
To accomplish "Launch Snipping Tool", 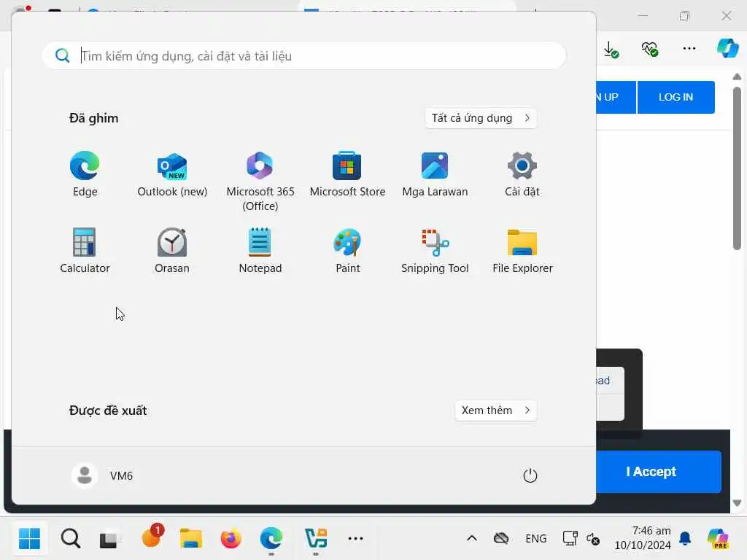I will click(435, 251).
